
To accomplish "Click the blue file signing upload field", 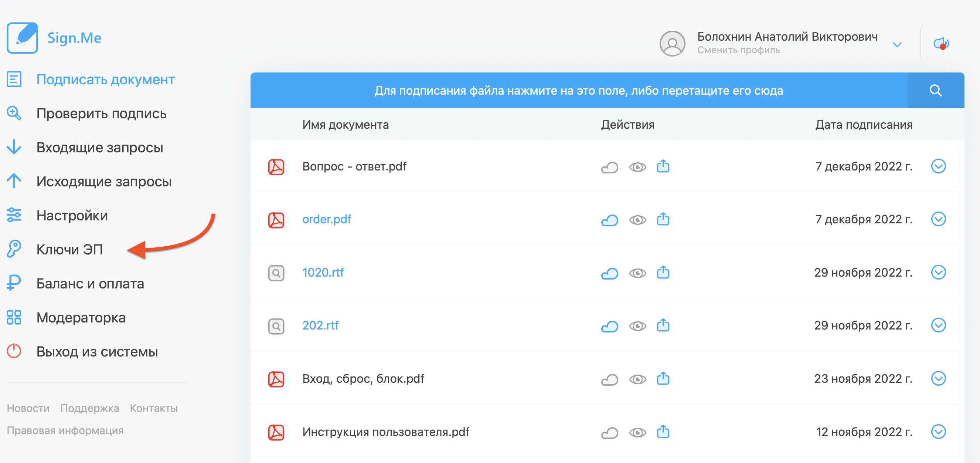I will [x=579, y=90].
